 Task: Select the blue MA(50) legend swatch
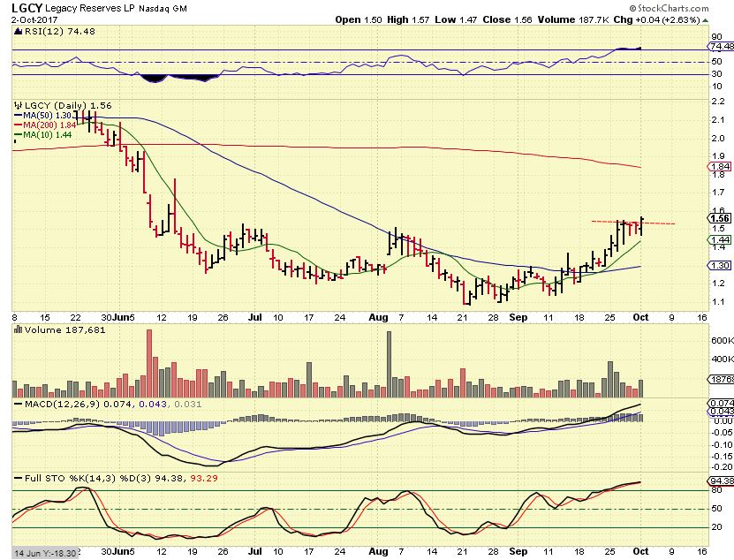pyautogui.click(x=19, y=115)
